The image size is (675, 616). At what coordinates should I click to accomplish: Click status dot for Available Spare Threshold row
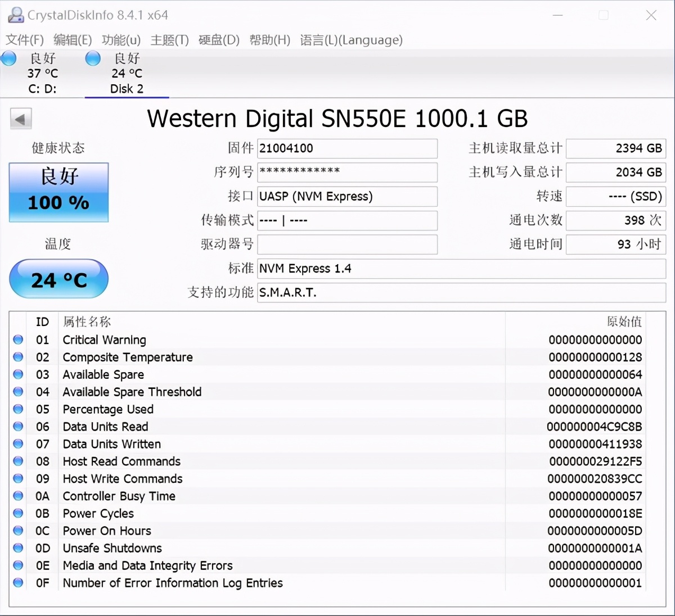point(18,392)
